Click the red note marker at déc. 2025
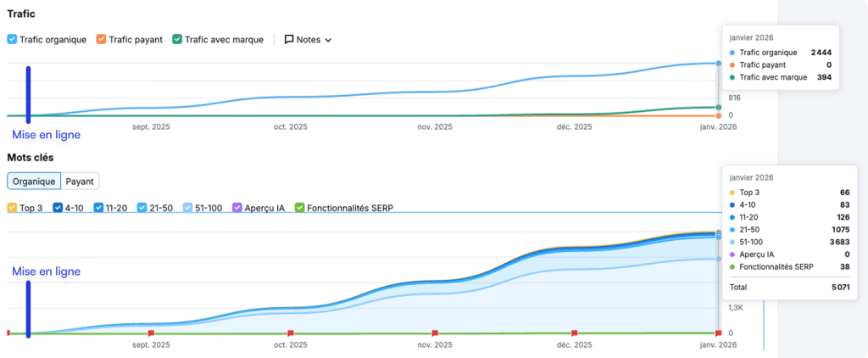868x358 pixels. click(575, 333)
